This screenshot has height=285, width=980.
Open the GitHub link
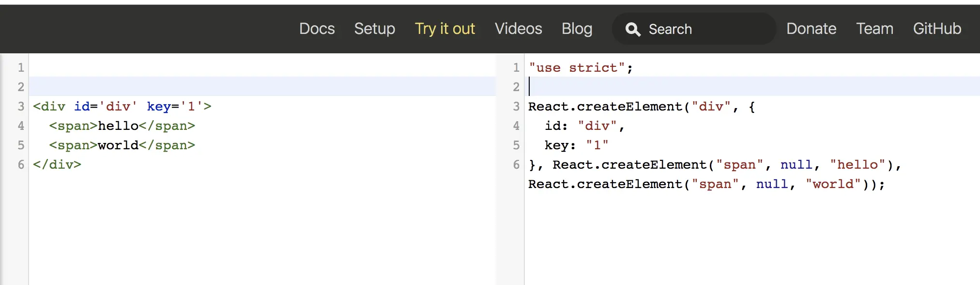coord(937,29)
